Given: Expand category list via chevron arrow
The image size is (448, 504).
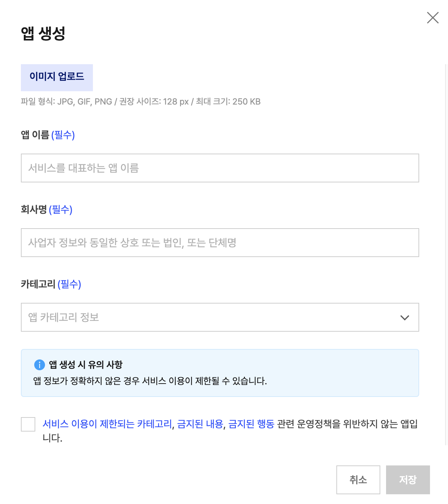Looking at the screenshot, I should pyautogui.click(x=405, y=318).
